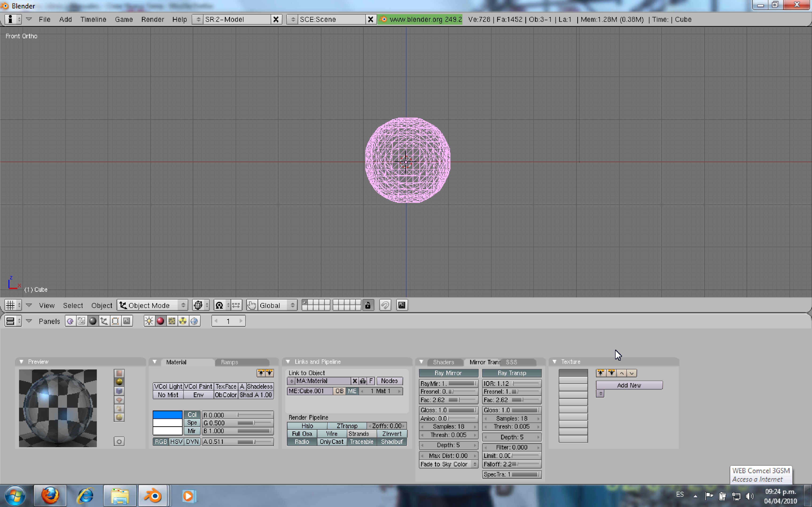Render this window preview icon

[x=402, y=305]
